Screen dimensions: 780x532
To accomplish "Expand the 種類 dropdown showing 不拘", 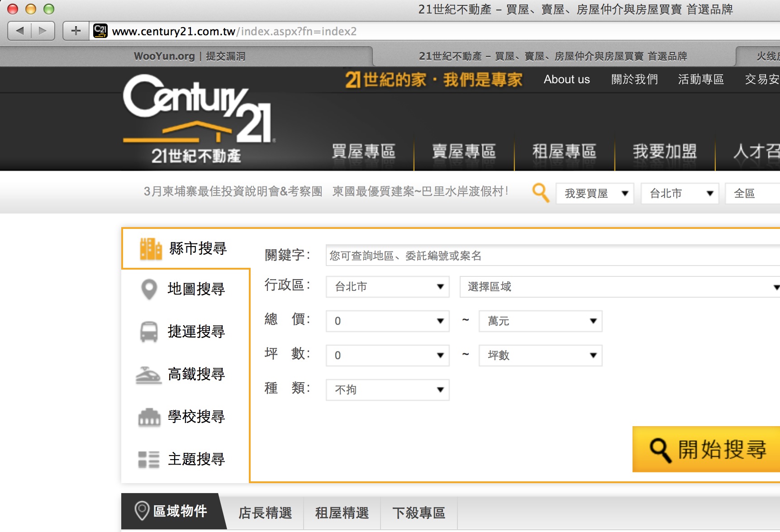I will coord(388,389).
